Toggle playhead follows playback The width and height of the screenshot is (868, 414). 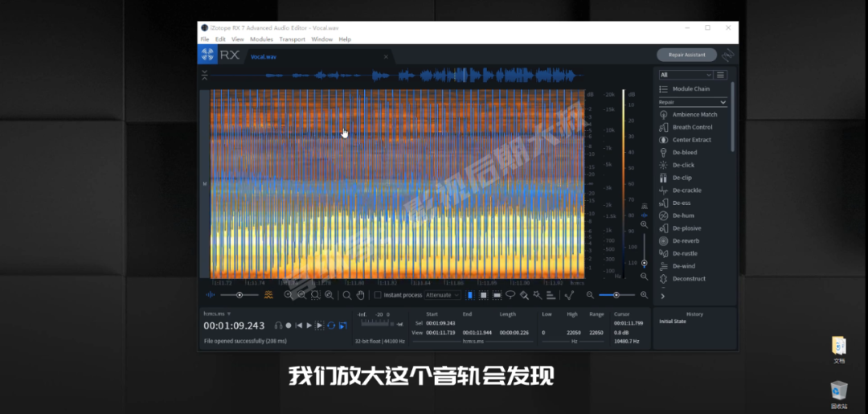342,326
